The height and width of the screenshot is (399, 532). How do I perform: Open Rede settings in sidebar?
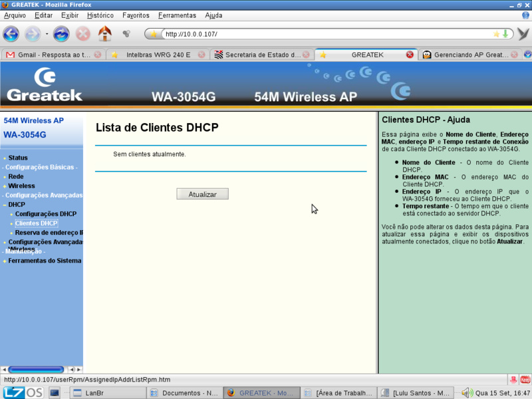pos(16,176)
